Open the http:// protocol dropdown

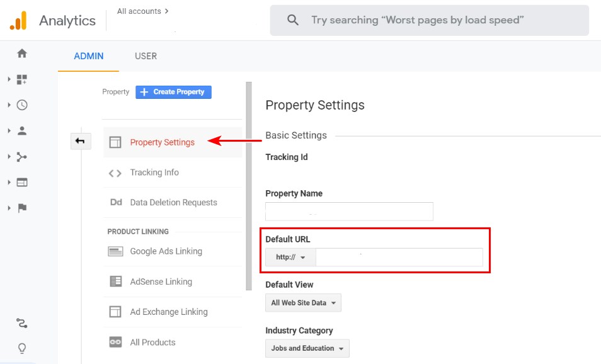pos(290,258)
